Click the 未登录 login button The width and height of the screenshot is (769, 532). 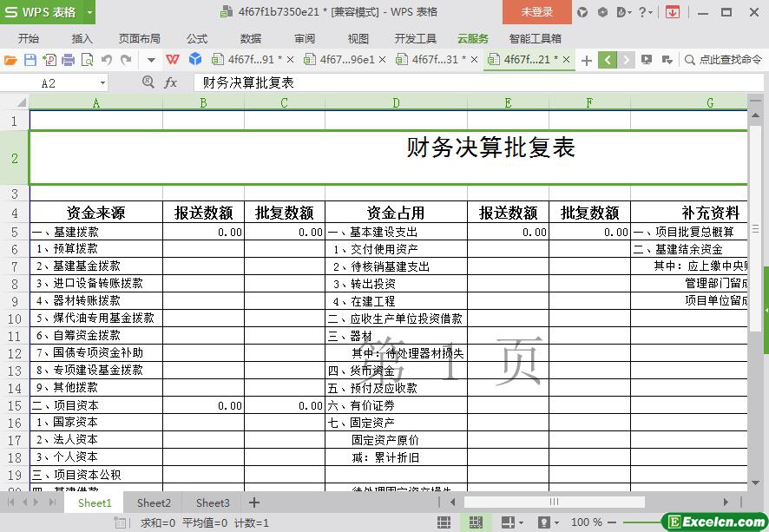click(x=536, y=12)
